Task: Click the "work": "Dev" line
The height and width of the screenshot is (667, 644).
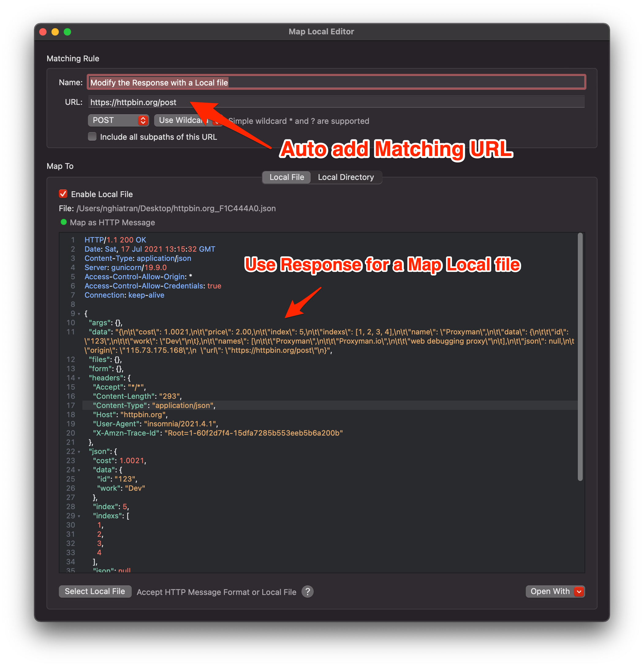Action: pos(121,488)
